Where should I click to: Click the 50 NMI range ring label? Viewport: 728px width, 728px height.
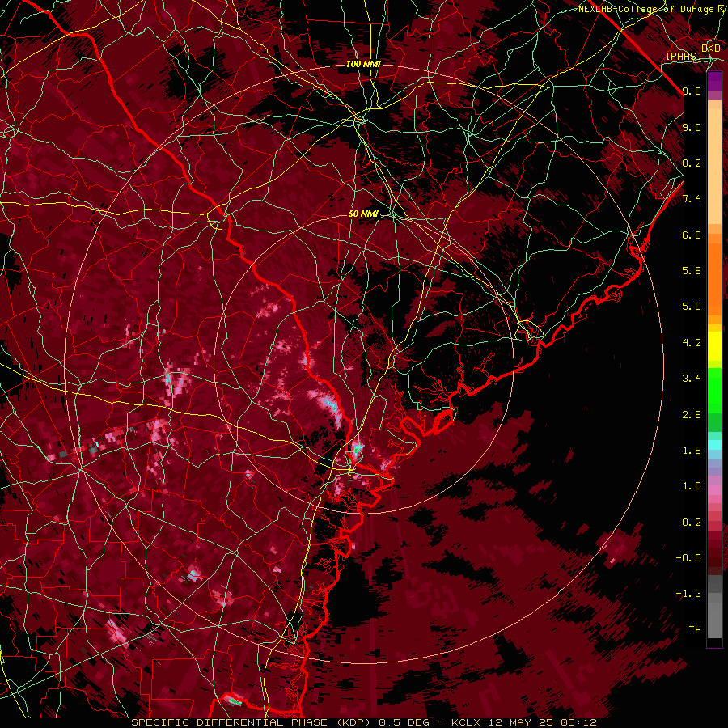(363, 214)
